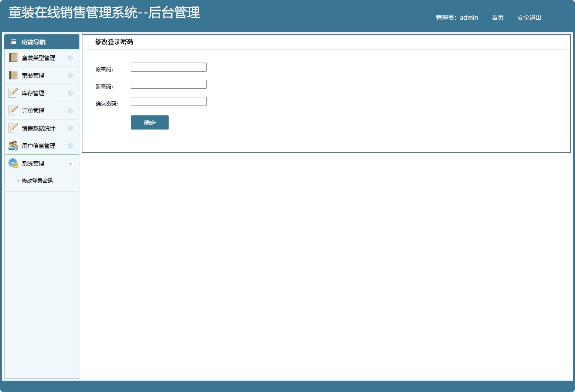Collapse the 系统管理 section chevron

71,163
